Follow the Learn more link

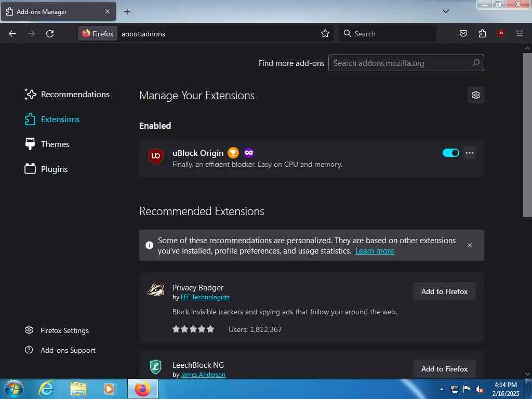coord(375,251)
